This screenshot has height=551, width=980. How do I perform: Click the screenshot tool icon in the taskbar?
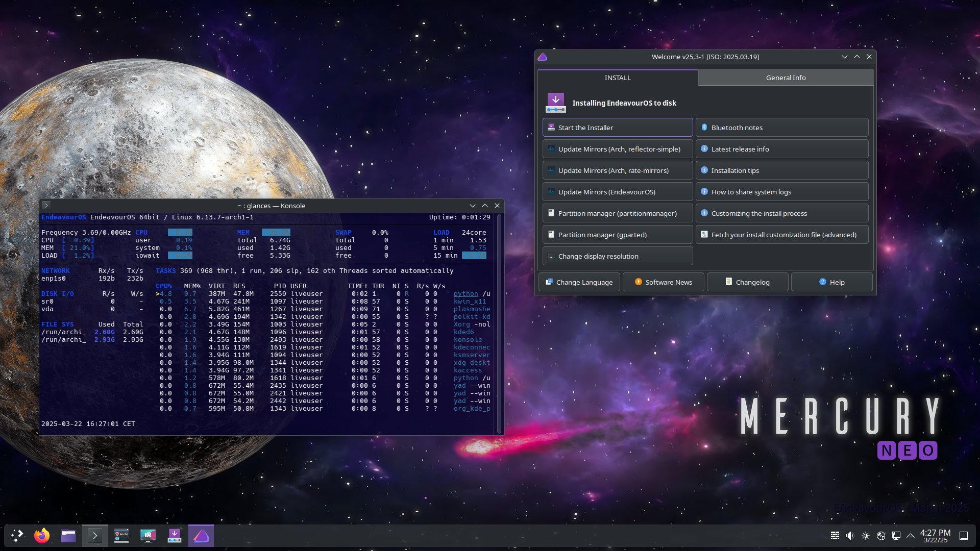point(148,535)
